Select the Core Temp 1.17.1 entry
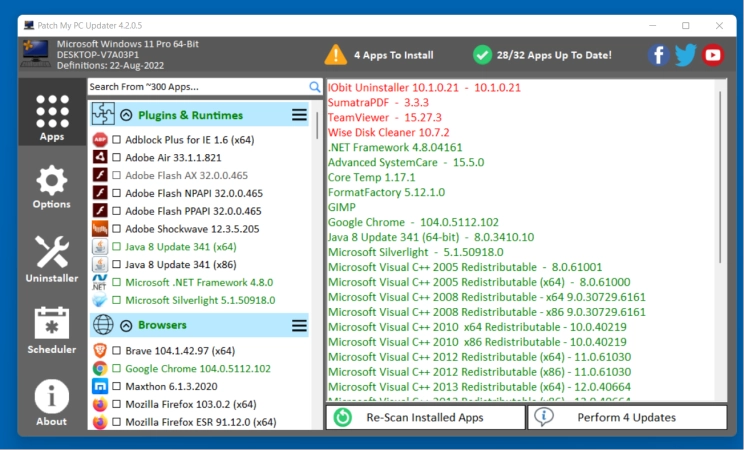 371,178
